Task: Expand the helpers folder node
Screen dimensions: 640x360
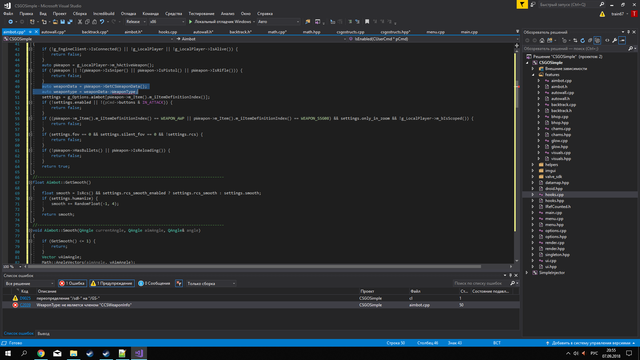Action: point(533,165)
